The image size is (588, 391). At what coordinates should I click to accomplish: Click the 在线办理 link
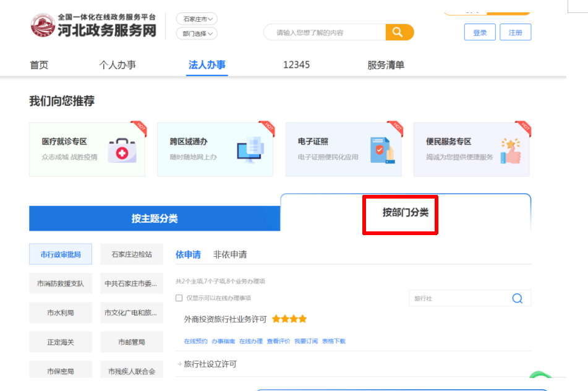(251, 341)
